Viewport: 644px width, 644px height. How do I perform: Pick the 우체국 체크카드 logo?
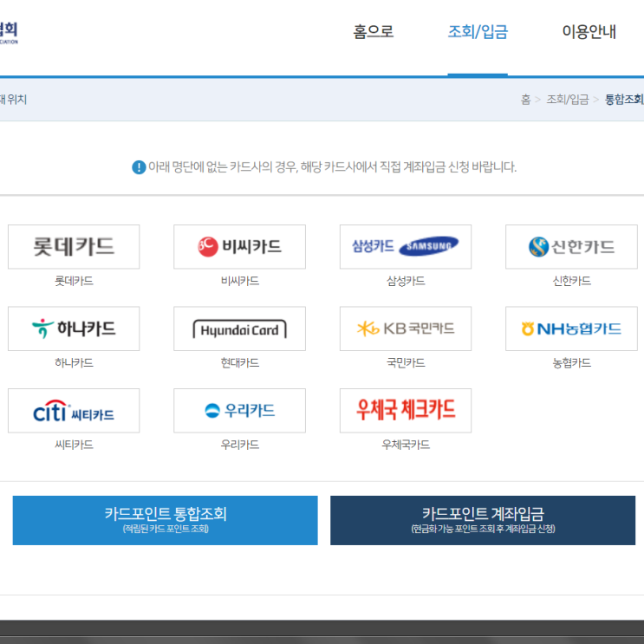click(x=406, y=411)
